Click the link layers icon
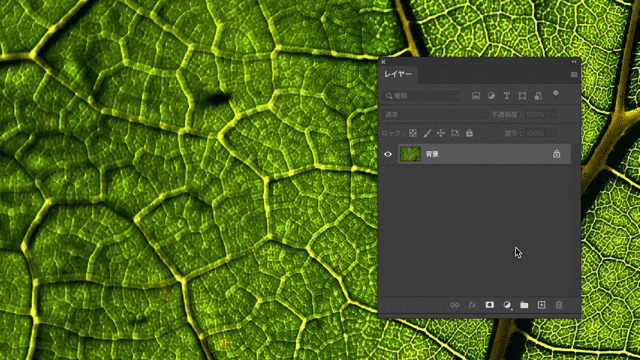Image resolution: width=640 pixels, height=360 pixels. point(455,305)
